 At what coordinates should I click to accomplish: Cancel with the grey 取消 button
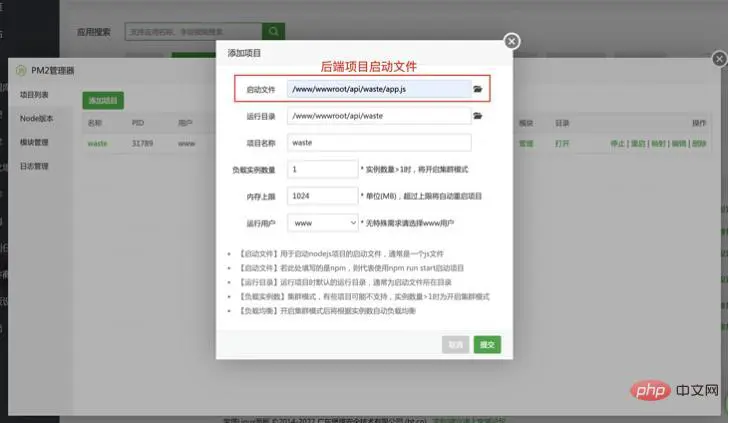click(456, 344)
